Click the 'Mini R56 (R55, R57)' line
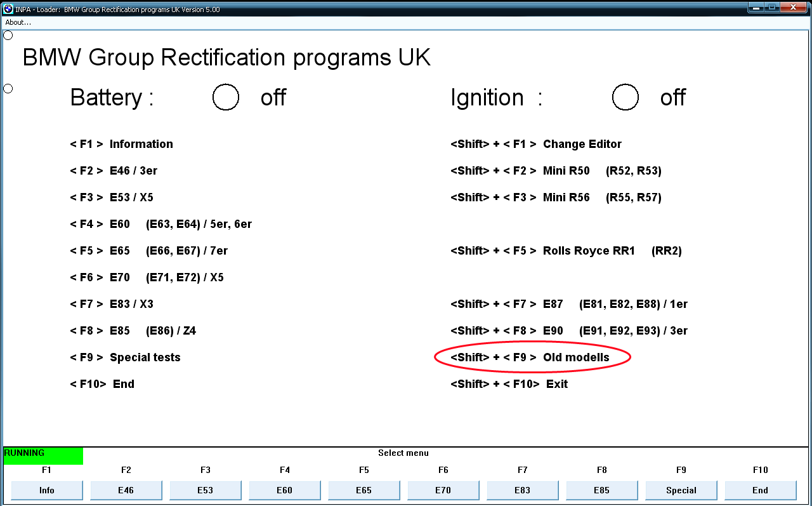This screenshot has height=506, width=812. (x=556, y=197)
